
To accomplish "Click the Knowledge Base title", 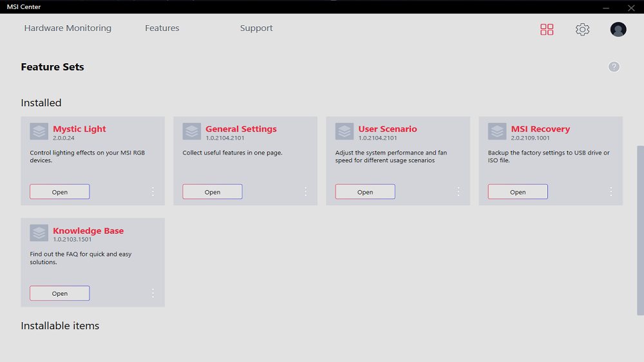I will (x=88, y=231).
